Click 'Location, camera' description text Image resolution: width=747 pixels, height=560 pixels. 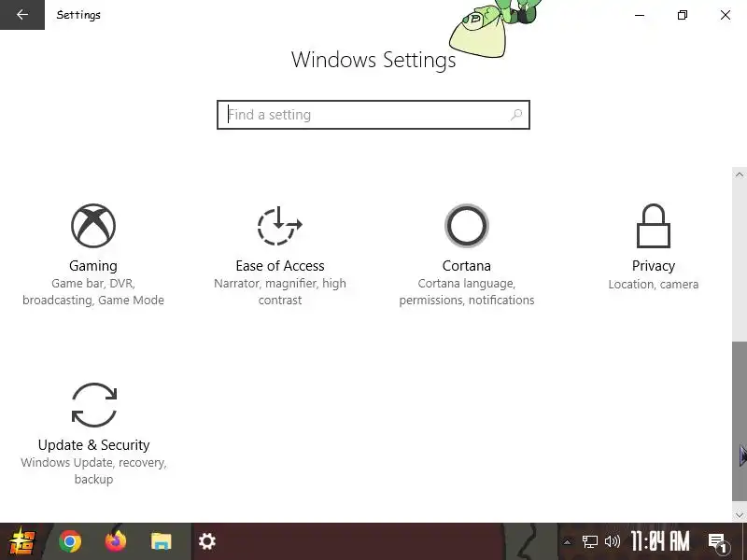pyautogui.click(x=654, y=285)
